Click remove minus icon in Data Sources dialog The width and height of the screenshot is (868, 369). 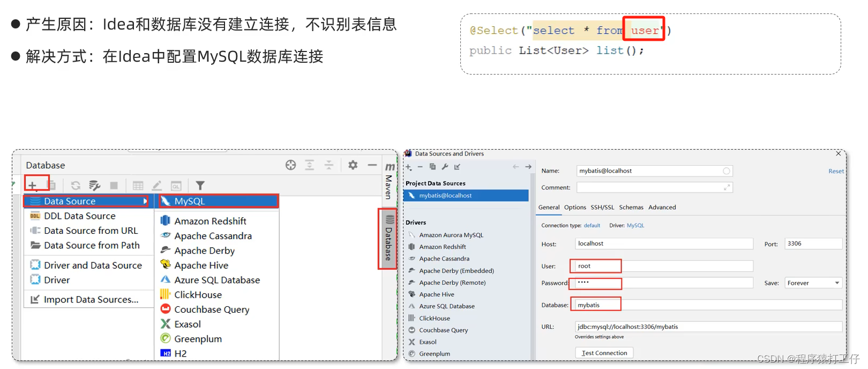tap(421, 167)
